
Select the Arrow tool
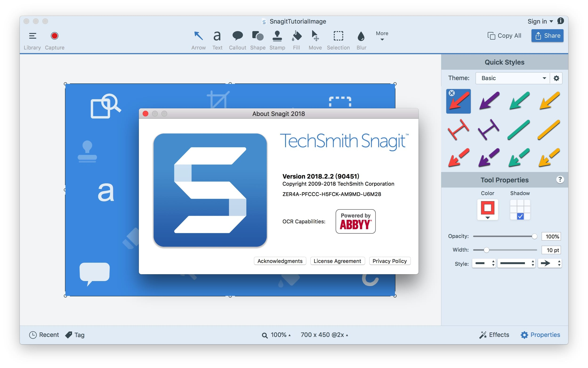[x=198, y=40]
